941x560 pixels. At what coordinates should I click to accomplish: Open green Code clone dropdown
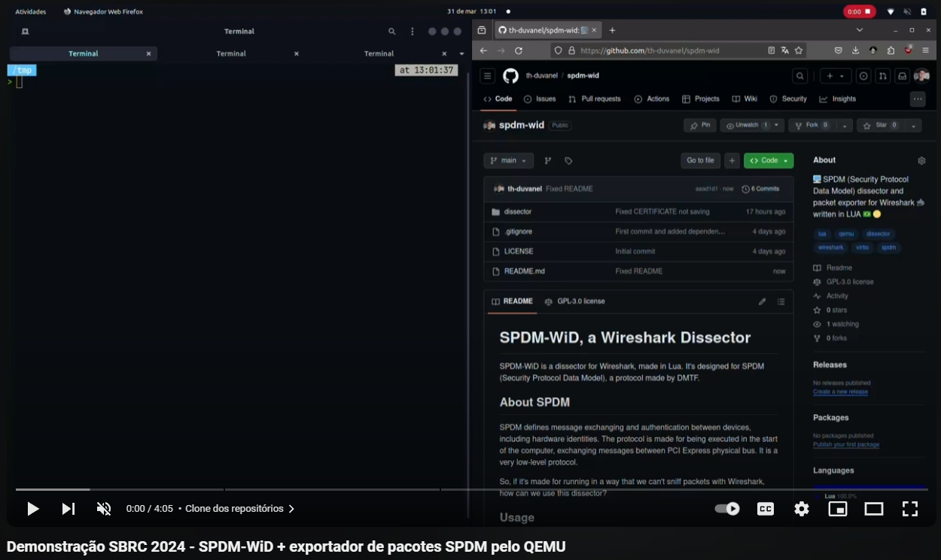[769, 160]
